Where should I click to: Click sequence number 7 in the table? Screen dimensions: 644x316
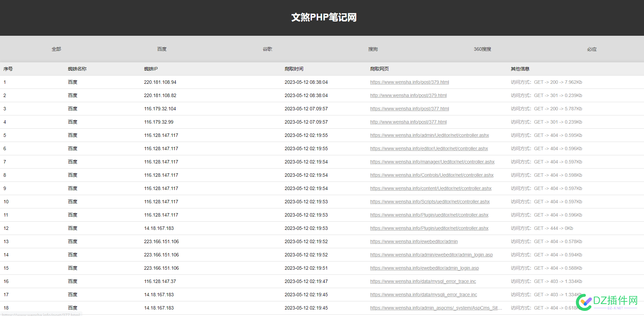[5, 162]
